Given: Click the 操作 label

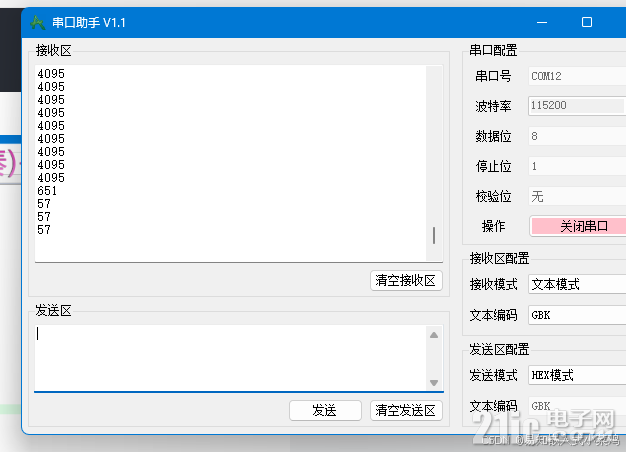Looking at the screenshot, I should click(493, 226).
